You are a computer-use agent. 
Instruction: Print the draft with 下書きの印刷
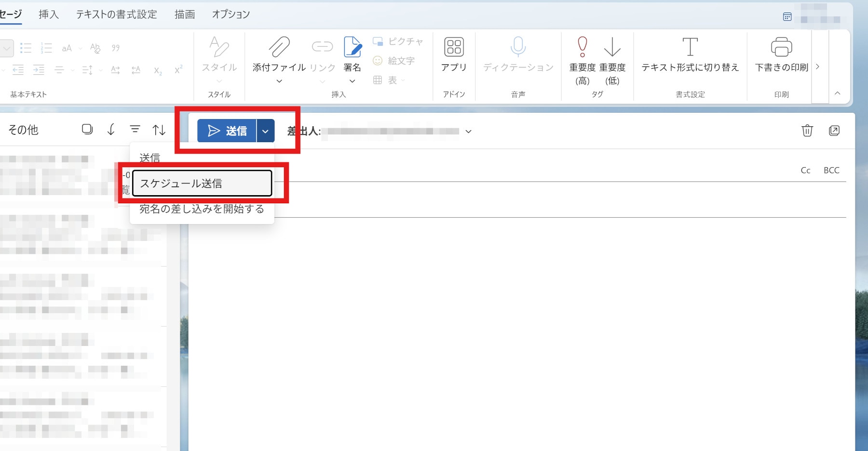[x=781, y=47]
